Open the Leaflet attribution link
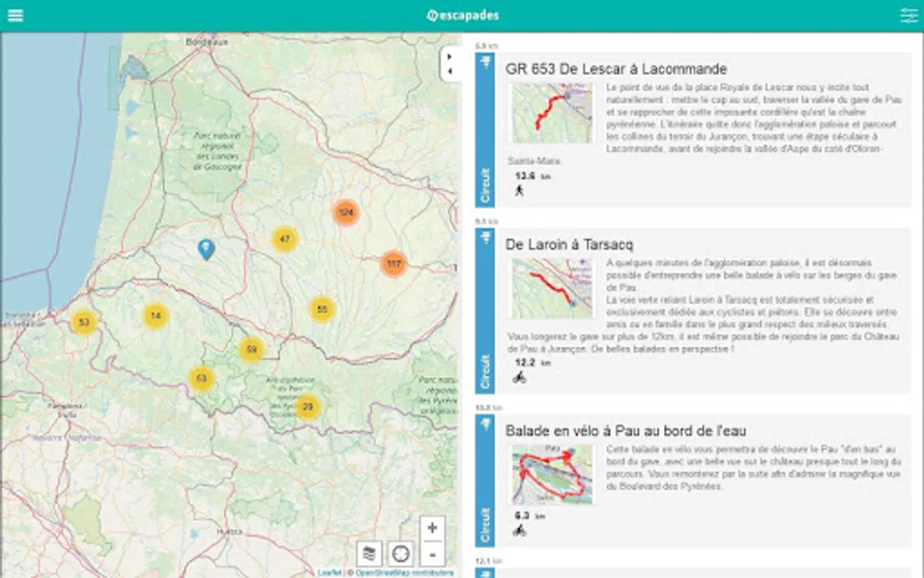The height and width of the screenshot is (578, 924). 330,572
